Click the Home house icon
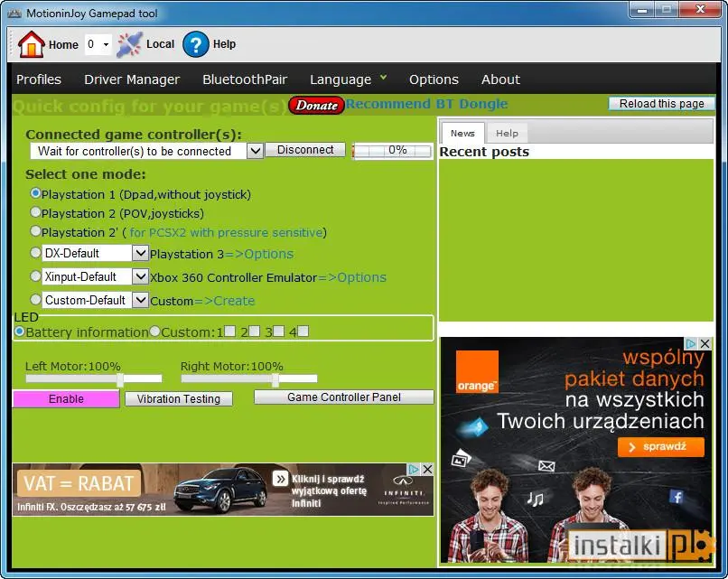728x579 pixels. tap(31, 44)
